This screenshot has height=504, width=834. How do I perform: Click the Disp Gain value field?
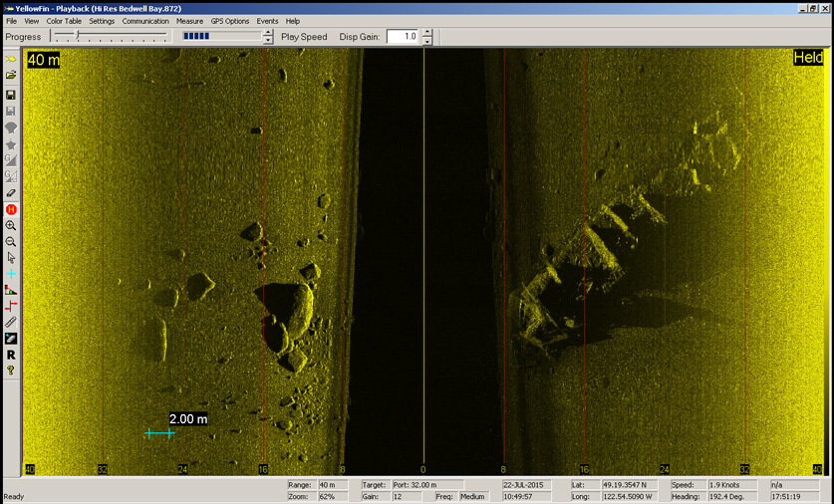click(402, 37)
